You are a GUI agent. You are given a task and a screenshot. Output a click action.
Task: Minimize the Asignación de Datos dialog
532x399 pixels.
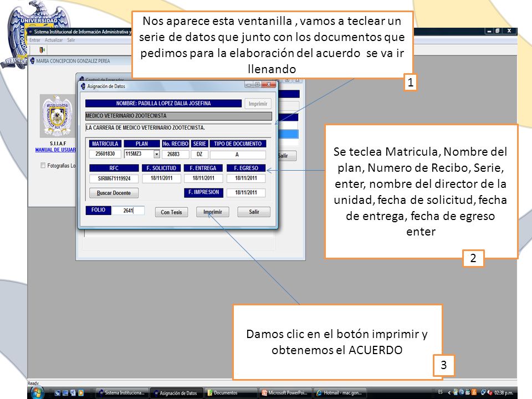pos(249,84)
